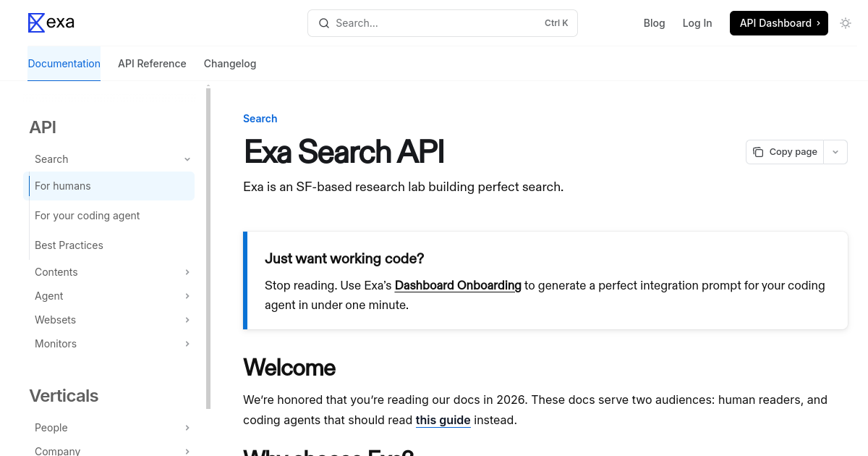Open the Blog link
The height and width of the screenshot is (456, 868).
point(654,23)
